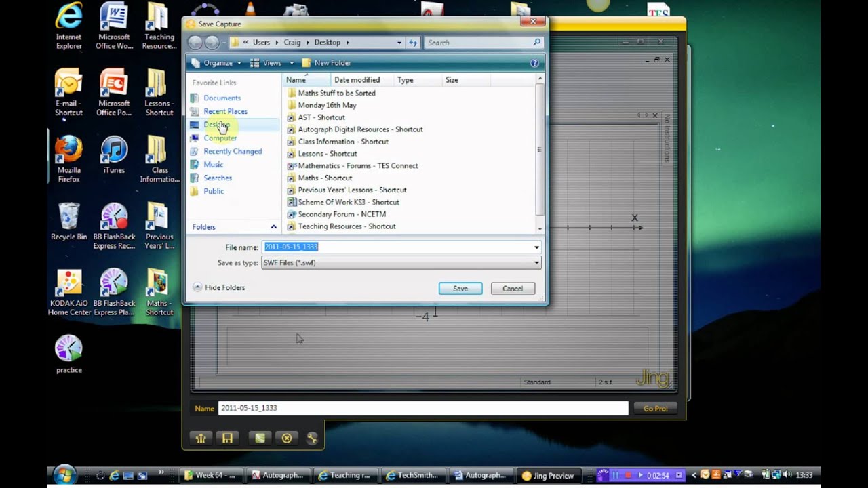Viewport: 868px width, 488px height.
Task: Click the Go Pro! button in Jing
Action: (655, 408)
